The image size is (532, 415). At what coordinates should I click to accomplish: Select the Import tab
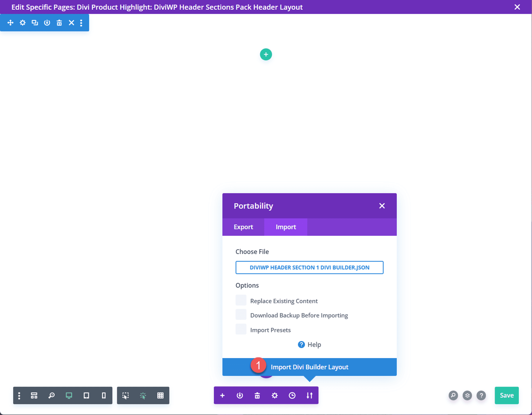(286, 227)
